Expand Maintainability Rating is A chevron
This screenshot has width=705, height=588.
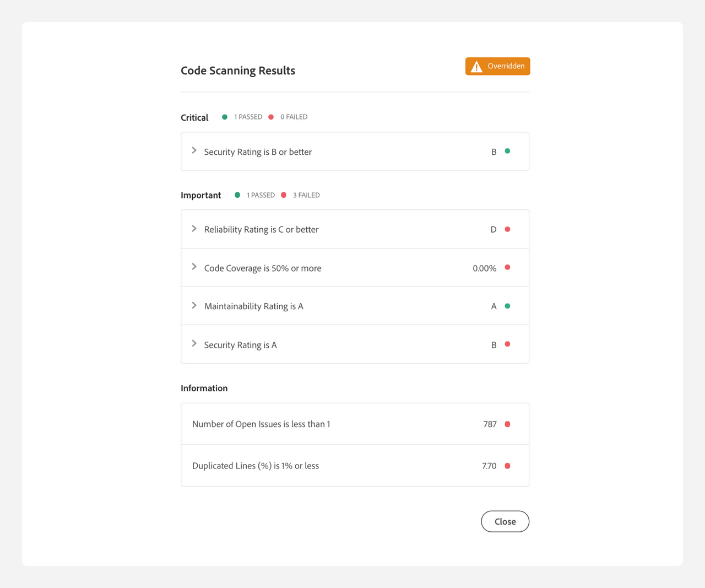point(194,305)
